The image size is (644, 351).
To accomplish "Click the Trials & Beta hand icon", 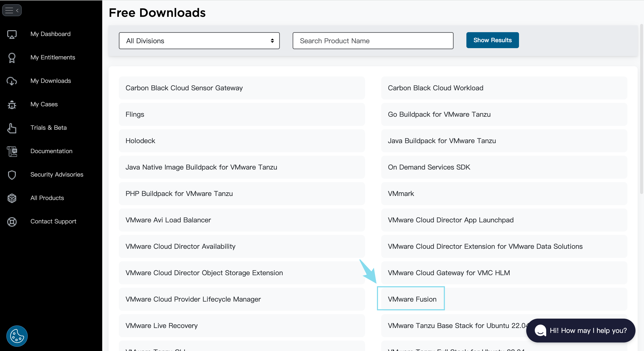I will (12, 128).
